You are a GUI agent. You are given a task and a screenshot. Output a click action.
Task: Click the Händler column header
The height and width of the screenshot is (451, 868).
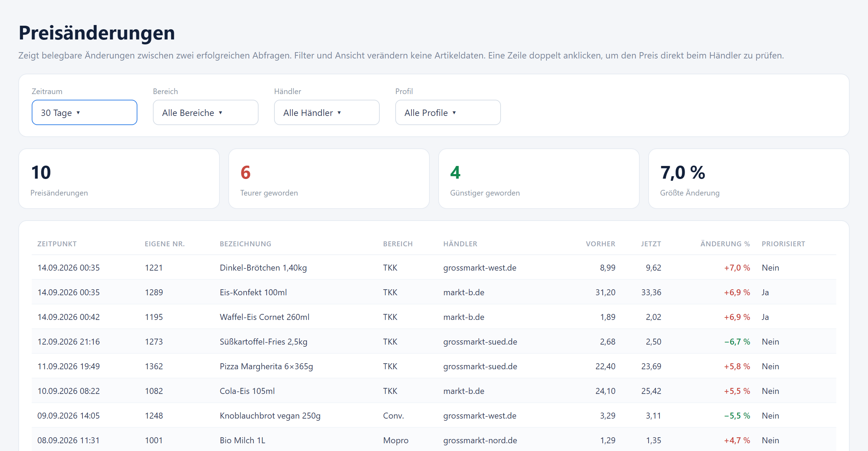460,244
